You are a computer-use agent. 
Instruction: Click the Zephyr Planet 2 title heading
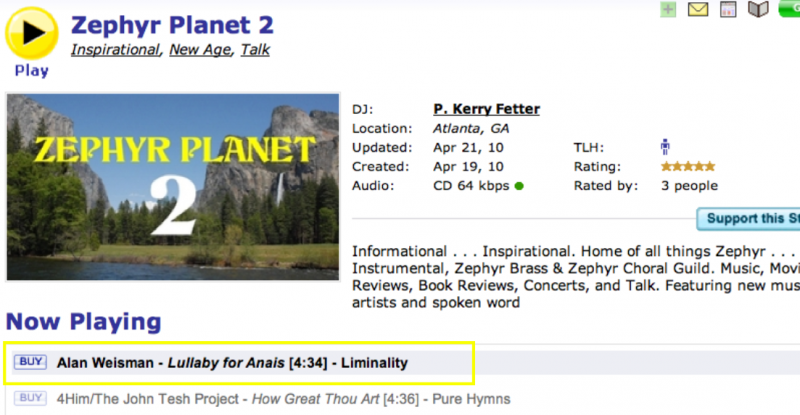(172, 25)
